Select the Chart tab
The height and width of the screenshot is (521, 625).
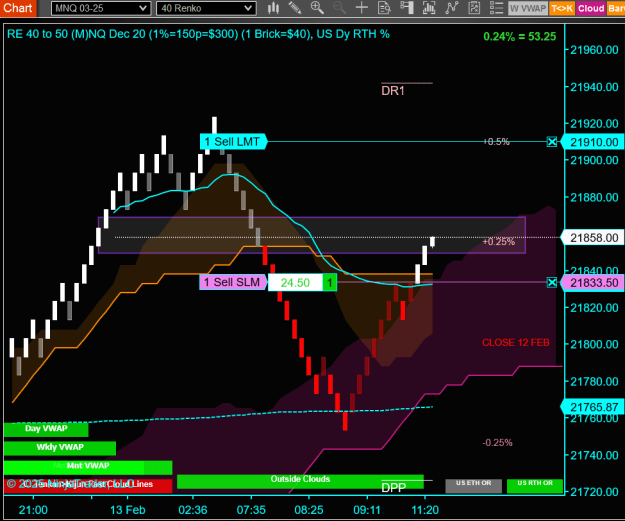18,8
